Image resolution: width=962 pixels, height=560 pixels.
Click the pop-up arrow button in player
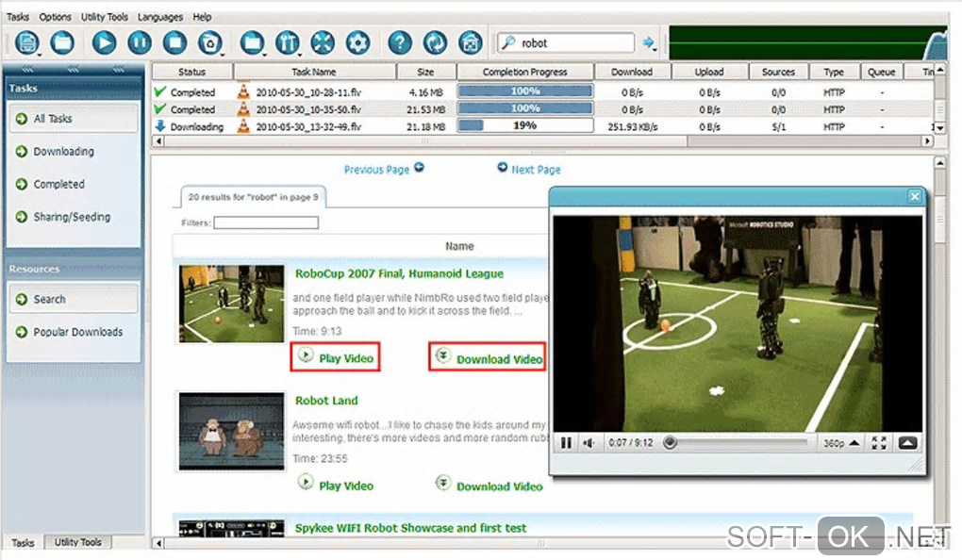coord(908,443)
